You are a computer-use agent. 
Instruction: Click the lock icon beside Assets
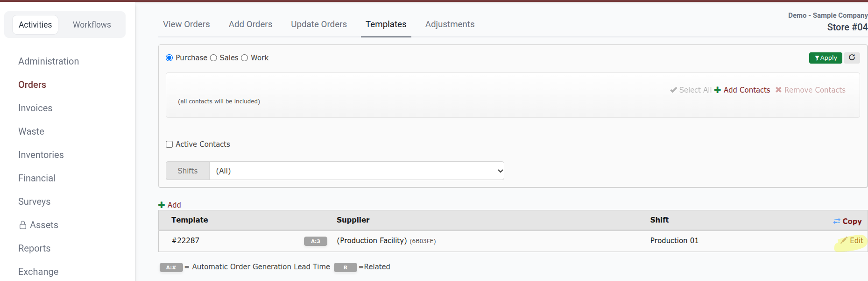tap(22, 225)
